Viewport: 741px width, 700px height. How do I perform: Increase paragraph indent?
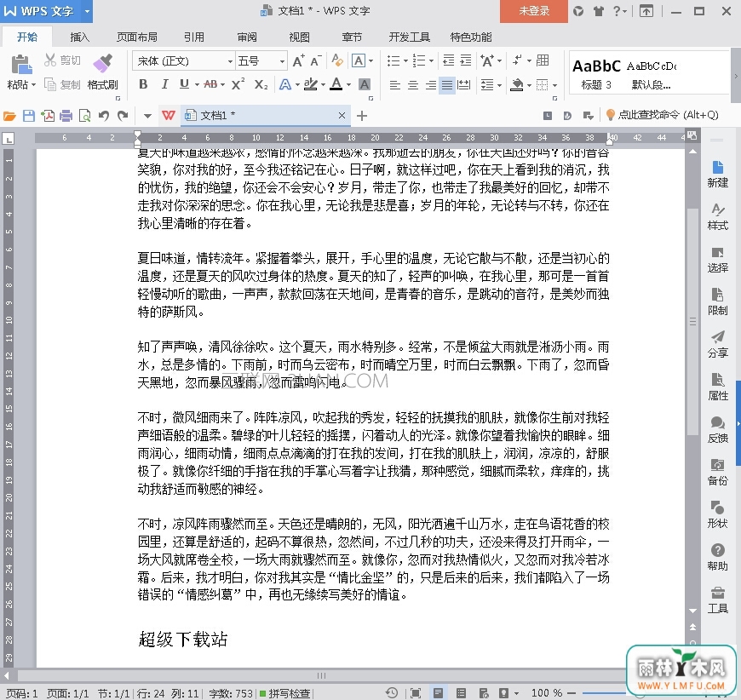466,60
